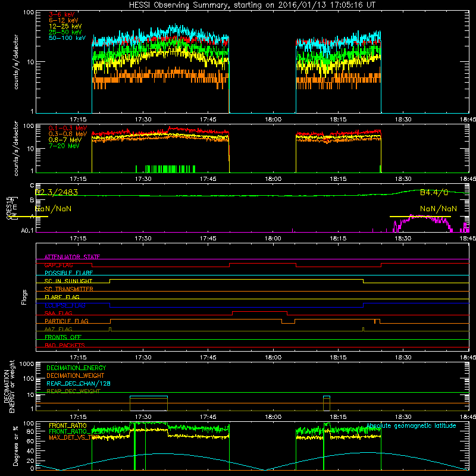Select the 50-100 keV legend label
476x476 pixels.
[67, 38]
